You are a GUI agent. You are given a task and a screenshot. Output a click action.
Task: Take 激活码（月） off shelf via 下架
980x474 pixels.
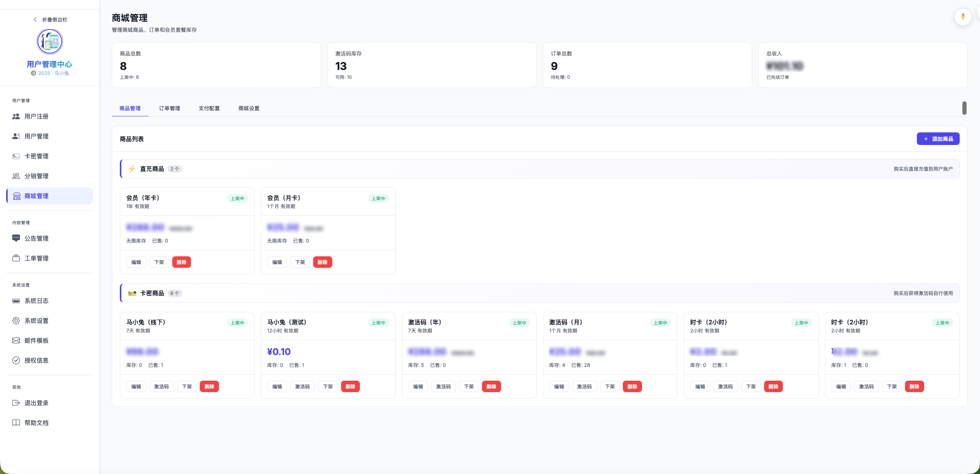(x=609, y=386)
